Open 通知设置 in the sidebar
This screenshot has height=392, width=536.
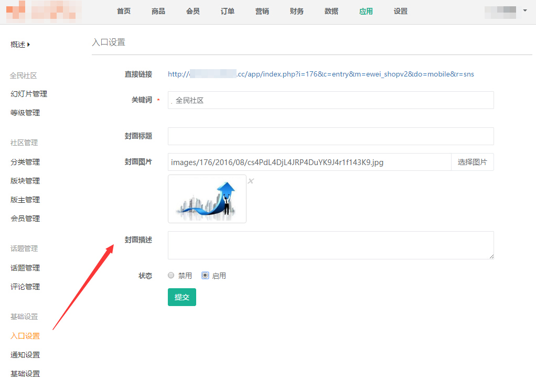click(x=25, y=355)
